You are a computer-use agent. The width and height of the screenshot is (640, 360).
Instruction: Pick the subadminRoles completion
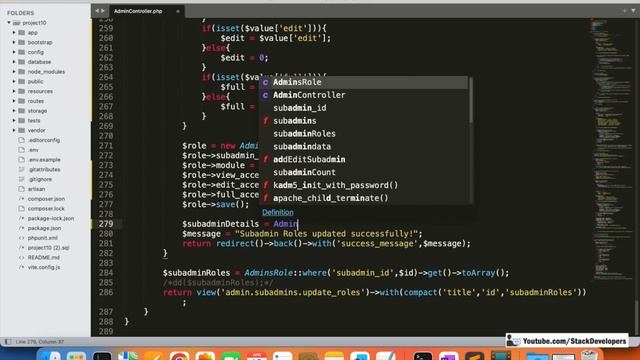(x=364, y=133)
